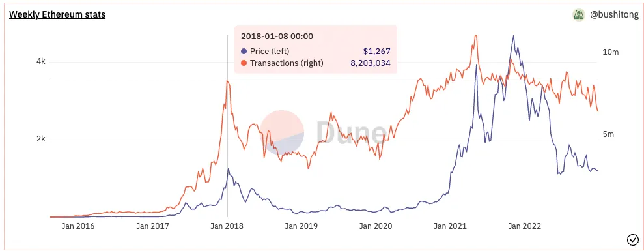This screenshot has height=251, width=644.
Task: Click the 5m right axis label
Action: coord(608,134)
